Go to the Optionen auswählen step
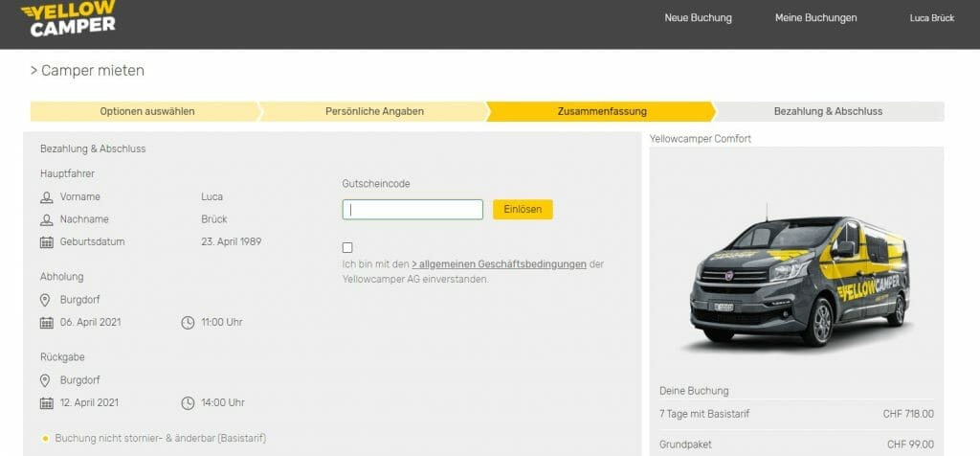This screenshot has width=980, height=456. pyautogui.click(x=146, y=111)
